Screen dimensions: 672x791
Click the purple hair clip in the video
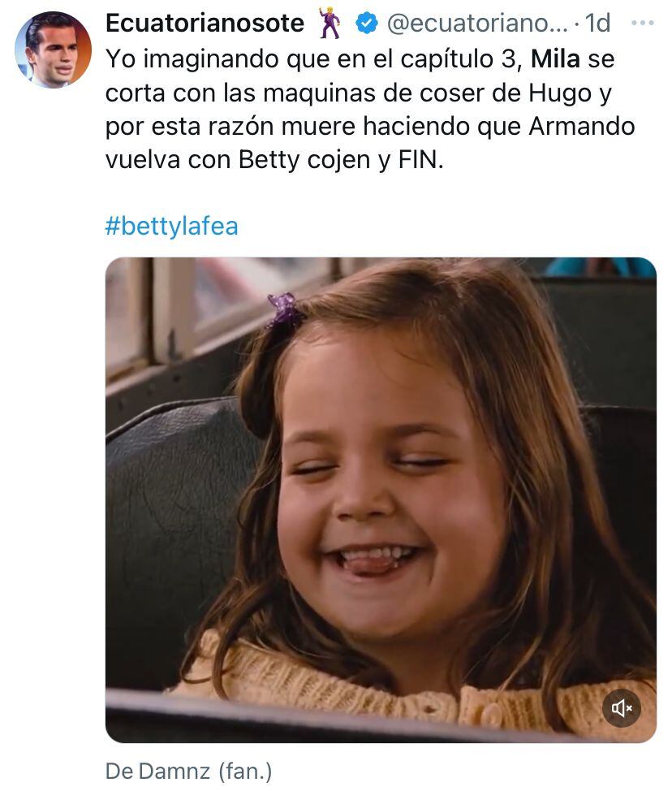(x=283, y=309)
